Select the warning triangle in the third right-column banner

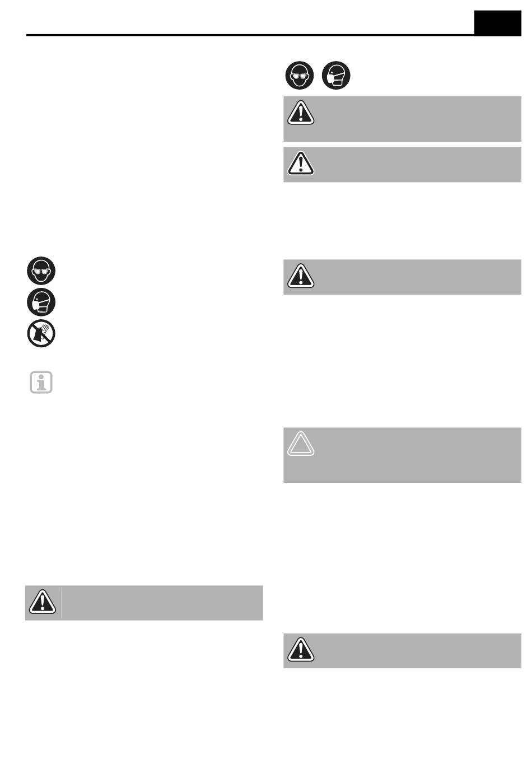301,276
